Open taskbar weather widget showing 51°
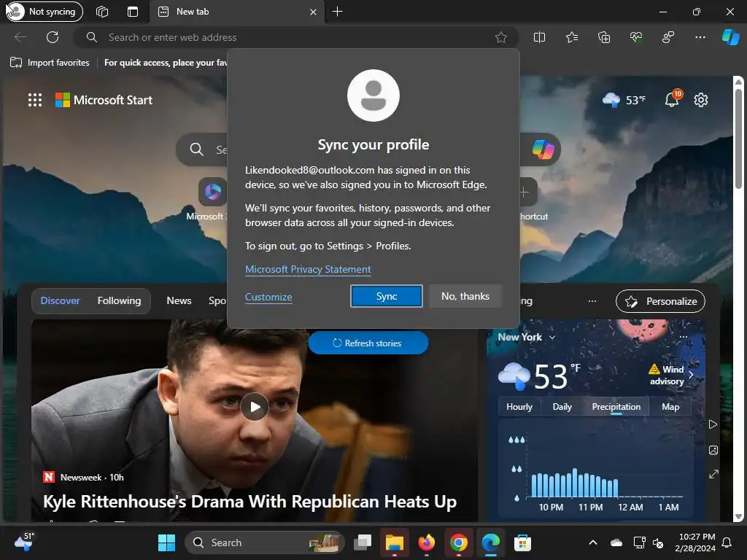747x560 pixels. click(24, 542)
